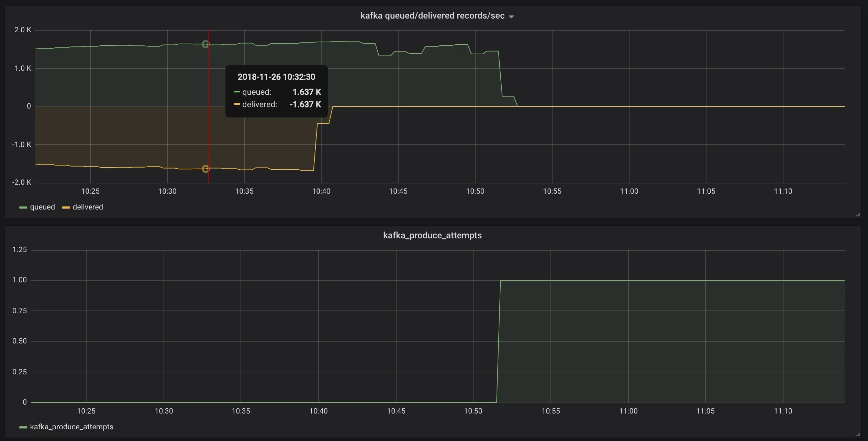
Task: Click the yellow delivered data point marker
Action: pyautogui.click(x=205, y=169)
